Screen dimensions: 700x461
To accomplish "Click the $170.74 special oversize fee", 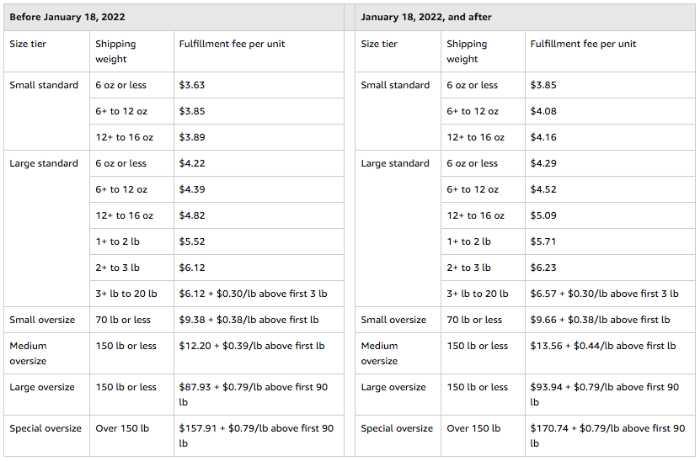I will point(608,436).
